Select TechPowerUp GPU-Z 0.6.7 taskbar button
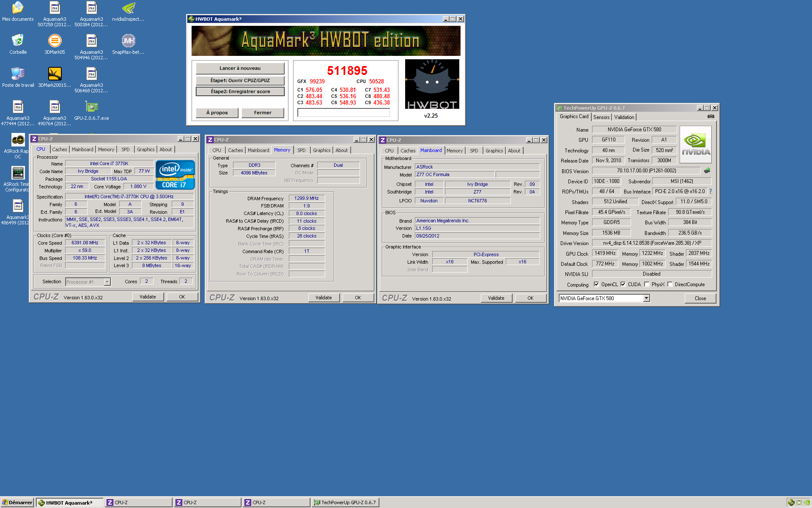The image size is (812, 508). click(x=346, y=502)
